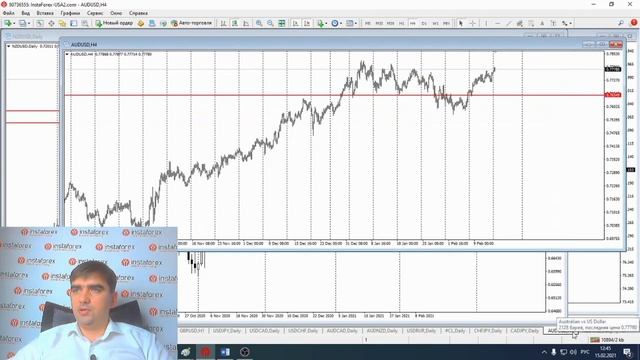The height and width of the screenshot is (360, 640).
Task: Open the Графики menu
Action: (x=70, y=13)
